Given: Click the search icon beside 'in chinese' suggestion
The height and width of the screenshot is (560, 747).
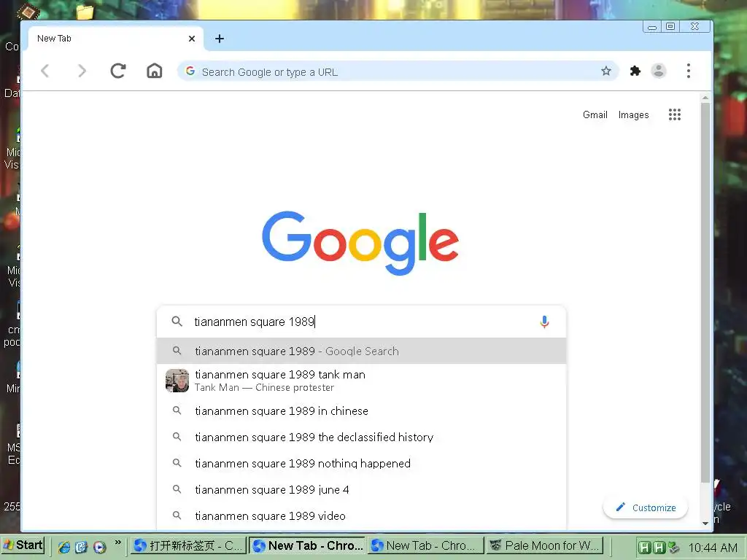Looking at the screenshot, I should (x=177, y=411).
